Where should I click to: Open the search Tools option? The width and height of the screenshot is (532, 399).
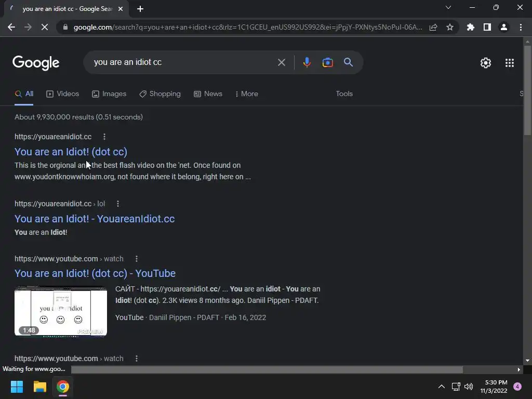344,94
